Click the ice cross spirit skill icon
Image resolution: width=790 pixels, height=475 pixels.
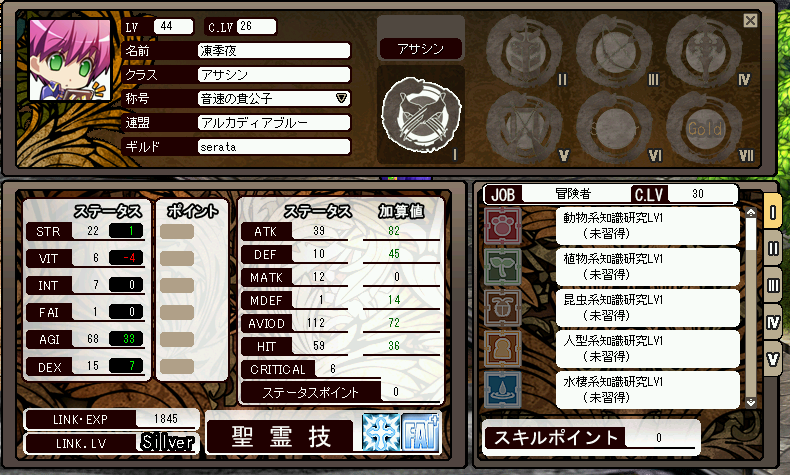coord(381,432)
